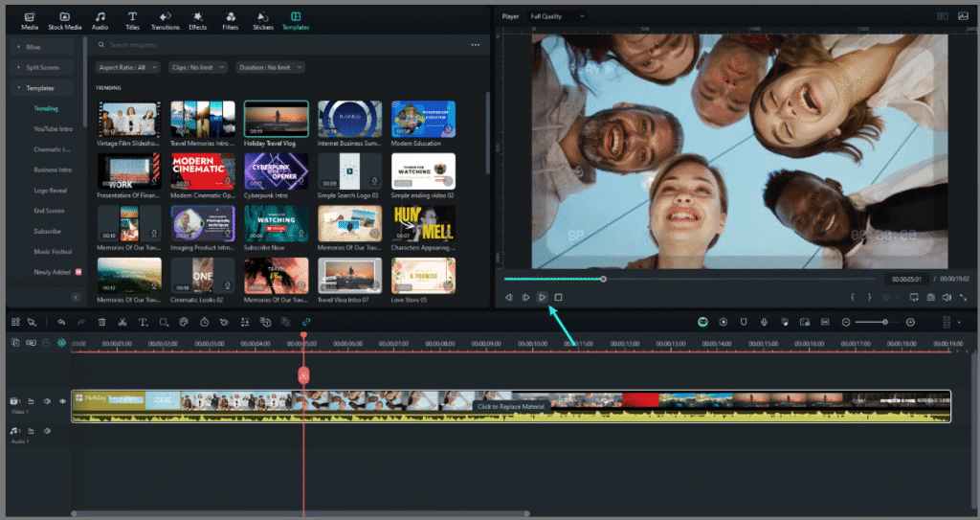Add text with the Text tool
The height and width of the screenshot is (520, 980).
143,323
